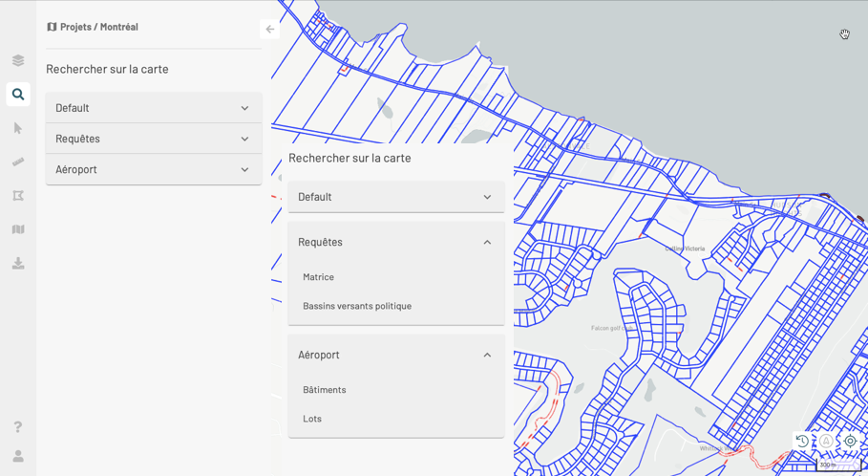Open the user profile icon
Screen dimensions: 868x476
point(18,456)
